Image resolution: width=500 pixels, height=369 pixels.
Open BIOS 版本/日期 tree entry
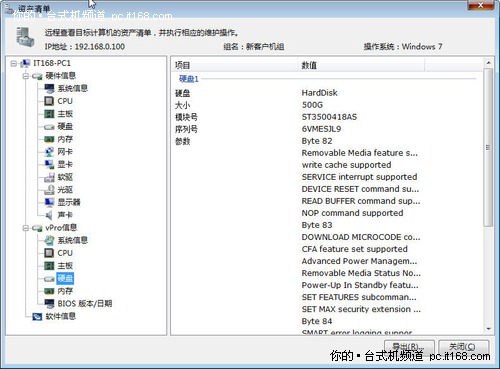point(85,304)
